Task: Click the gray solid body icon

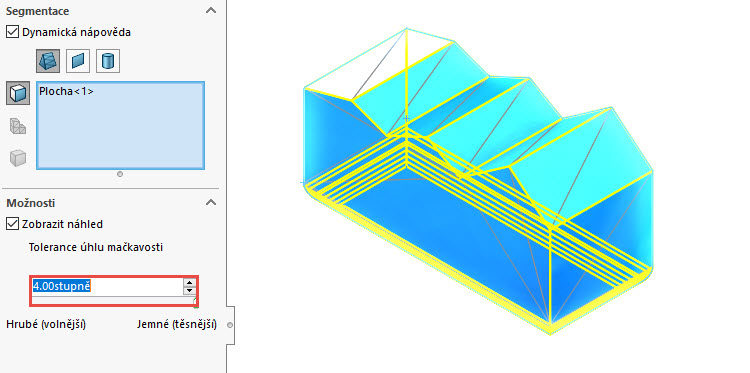Action: (18, 157)
